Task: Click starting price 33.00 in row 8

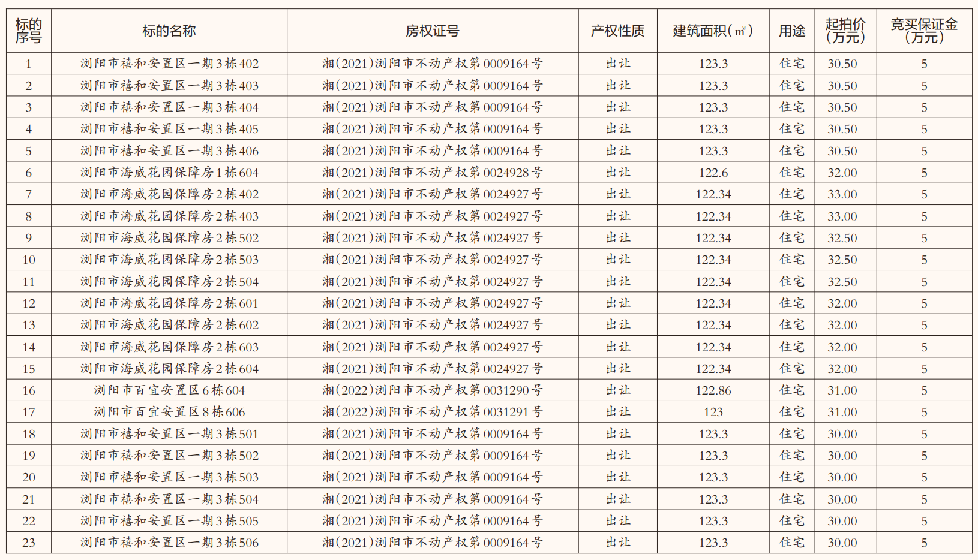Action: coord(842,216)
